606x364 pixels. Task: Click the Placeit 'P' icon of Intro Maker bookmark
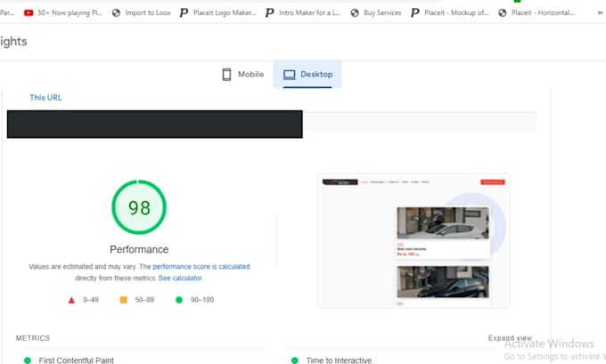[270, 12]
